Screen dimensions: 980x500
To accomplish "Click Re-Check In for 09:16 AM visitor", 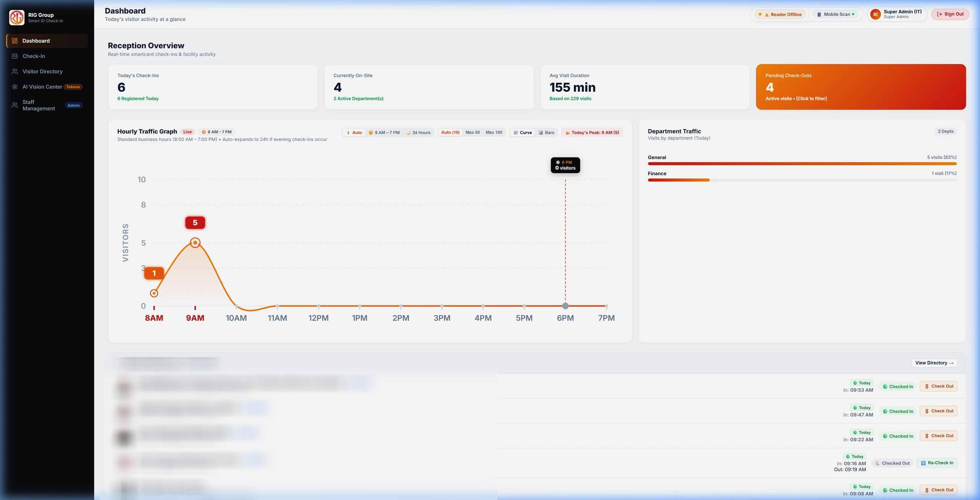I will [x=936, y=463].
